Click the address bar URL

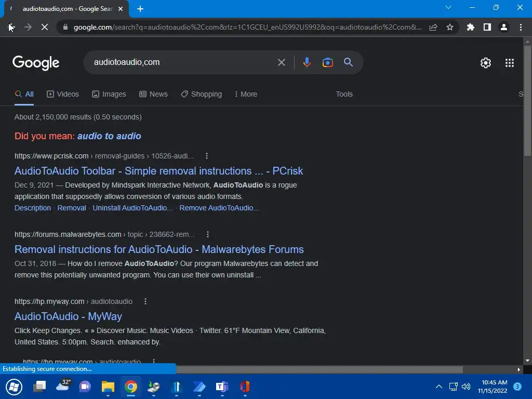(x=248, y=27)
